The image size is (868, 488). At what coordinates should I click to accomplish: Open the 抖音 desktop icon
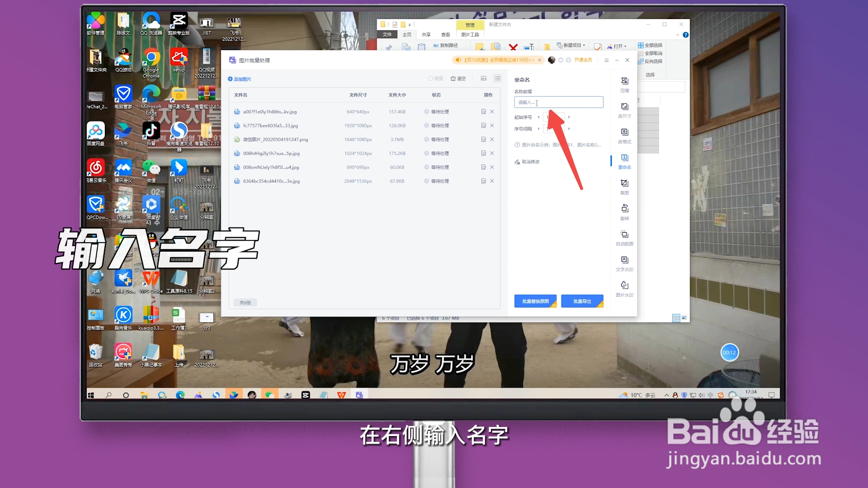point(151,134)
